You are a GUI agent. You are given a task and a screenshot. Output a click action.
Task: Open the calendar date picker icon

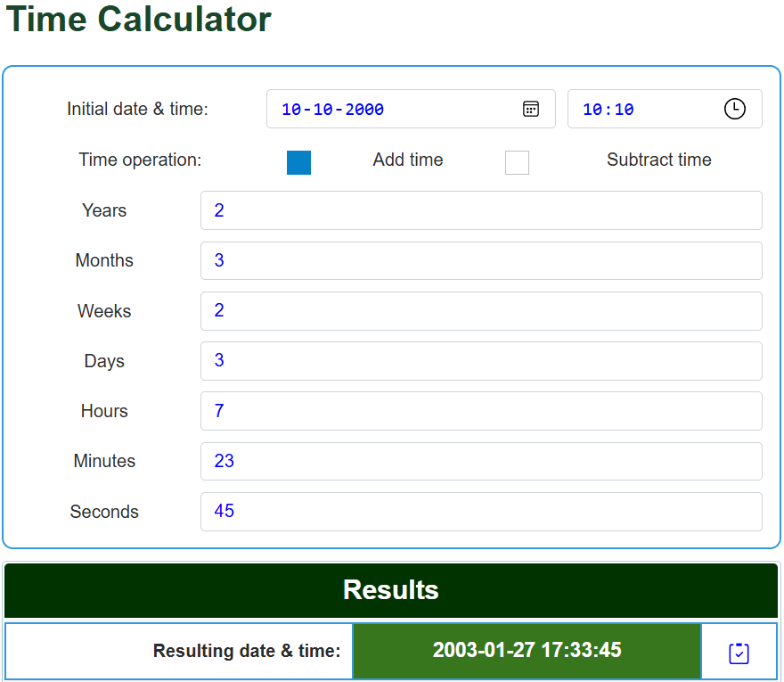point(530,109)
